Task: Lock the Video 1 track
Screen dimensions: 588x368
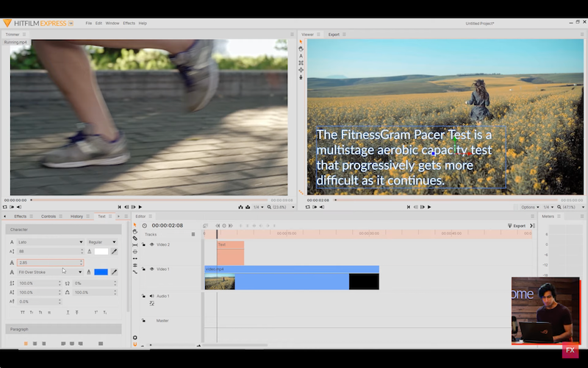Action: pos(143,269)
